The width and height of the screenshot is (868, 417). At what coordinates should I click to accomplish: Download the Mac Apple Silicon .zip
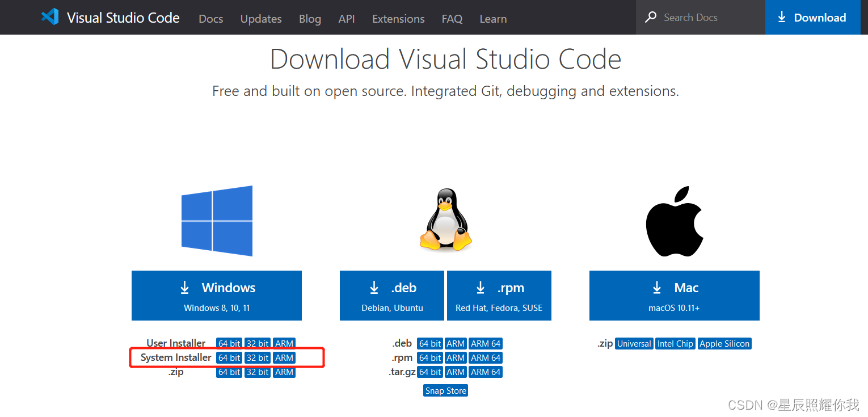coord(724,343)
